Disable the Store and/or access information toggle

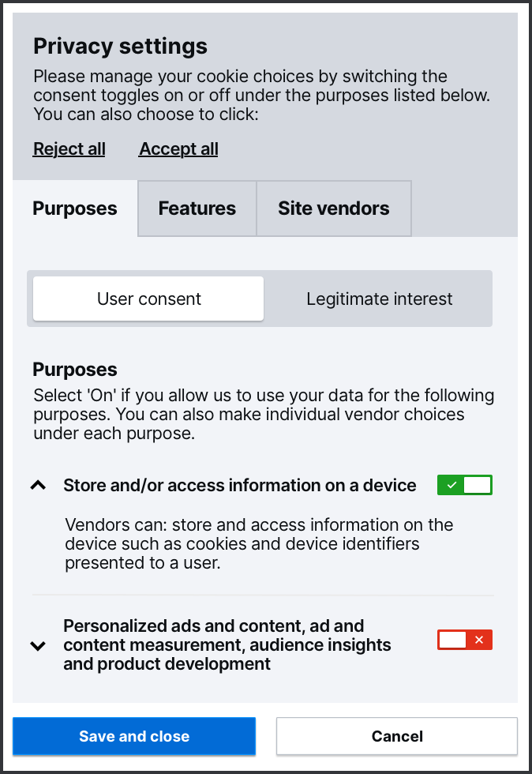point(464,485)
